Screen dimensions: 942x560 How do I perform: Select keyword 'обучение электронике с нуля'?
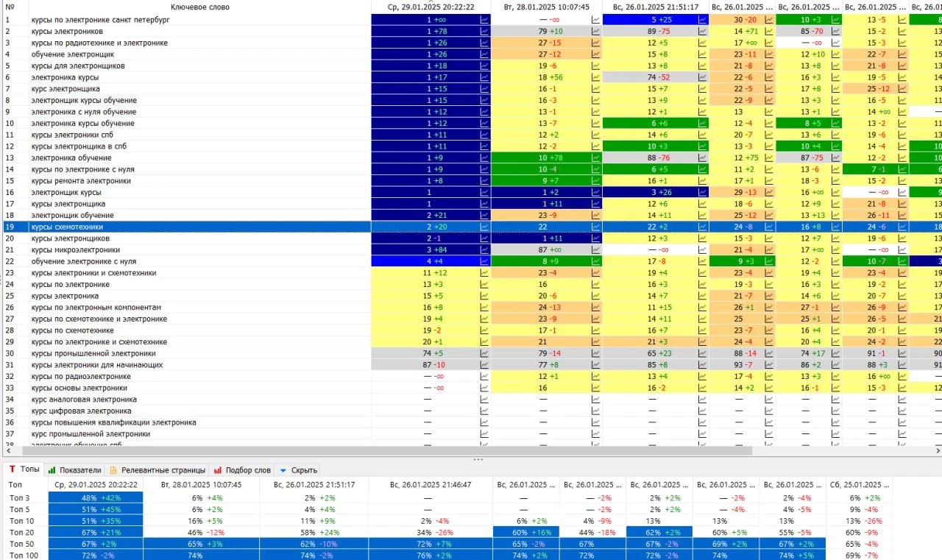(x=83, y=261)
